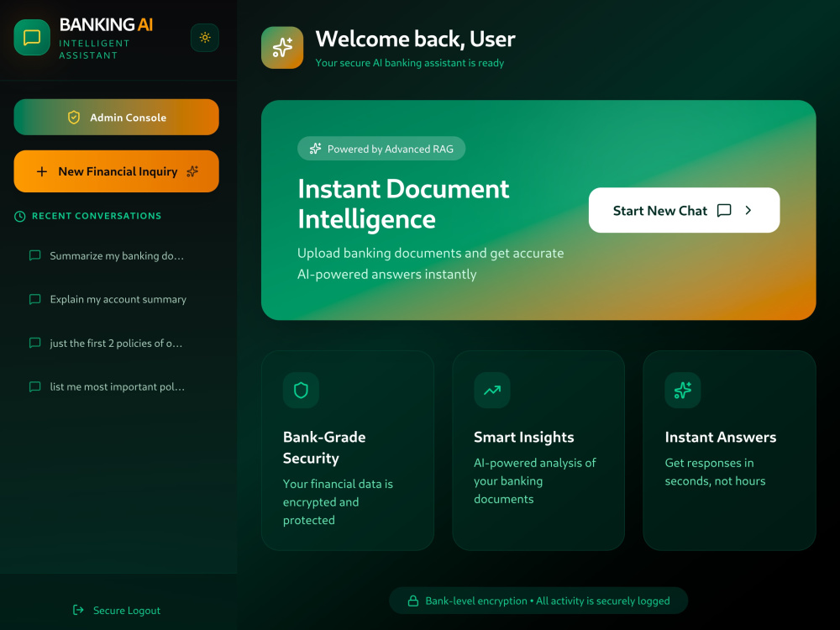
Task: Click the clock icon beside Recent Conversations
Action: click(x=20, y=217)
